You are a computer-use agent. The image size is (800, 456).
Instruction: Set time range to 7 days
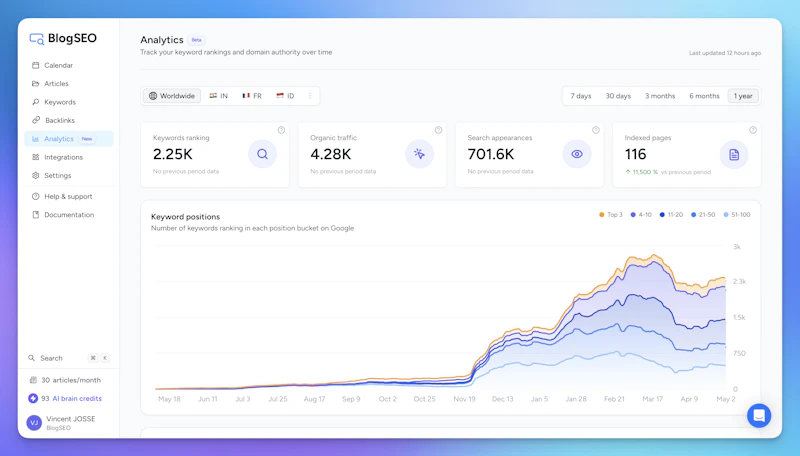[581, 96]
